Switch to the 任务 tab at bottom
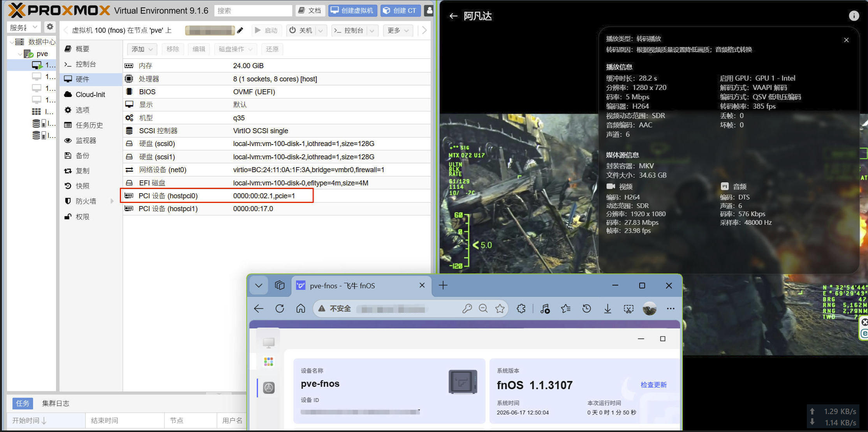 pyautogui.click(x=23, y=403)
